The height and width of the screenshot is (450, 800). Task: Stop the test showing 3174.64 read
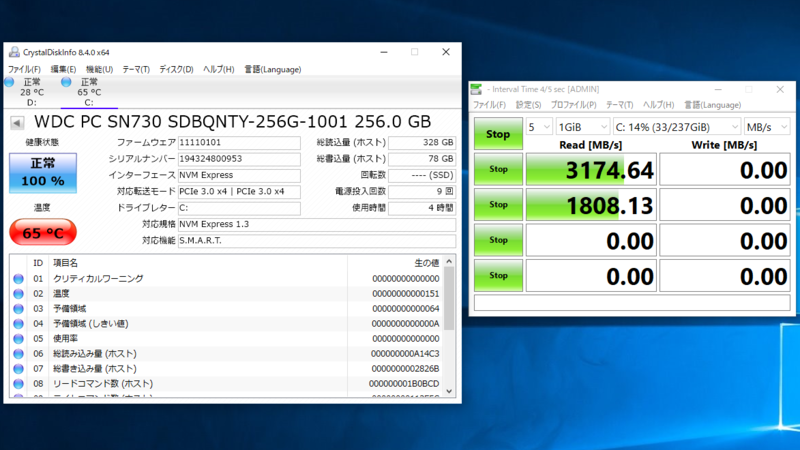(x=498, y=169)
